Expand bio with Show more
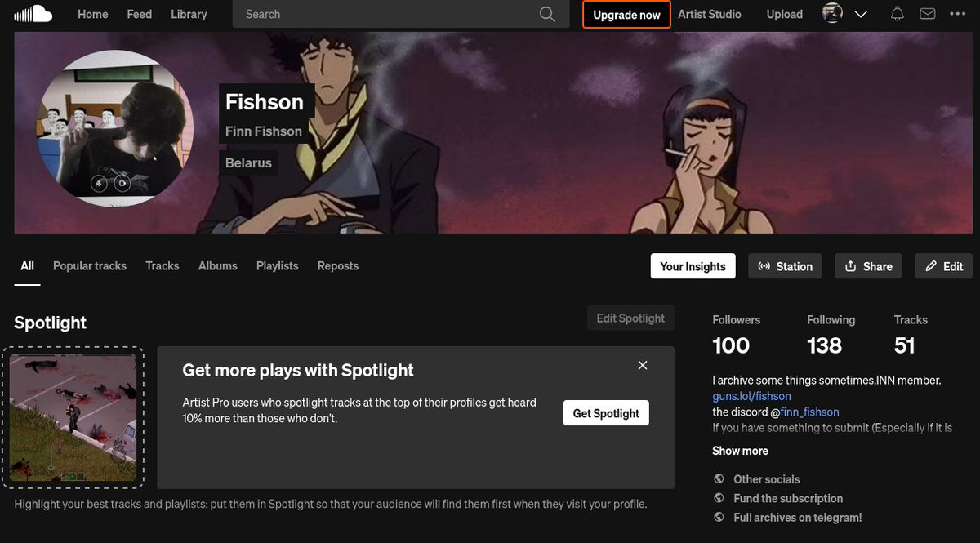This screenshot has width=980, height=543. point(740,451)
